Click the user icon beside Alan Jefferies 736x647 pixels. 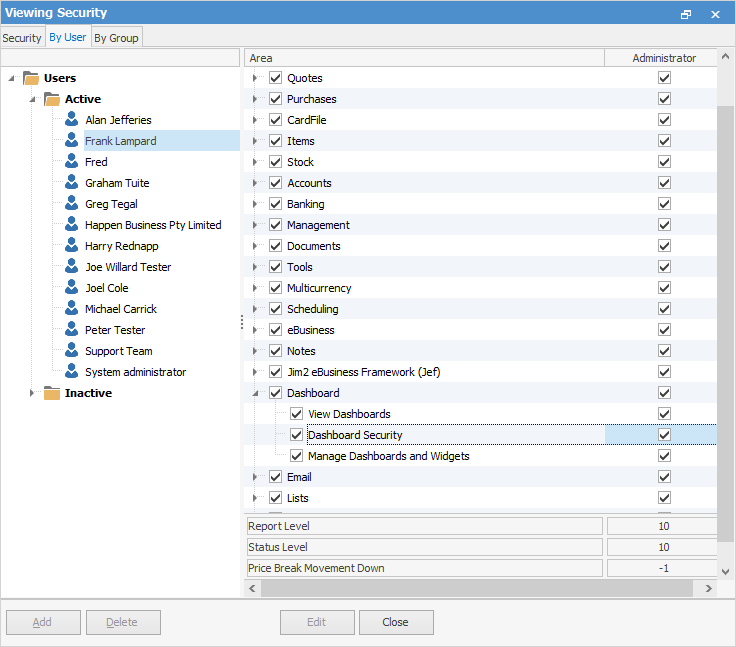[x=71, y=119]
